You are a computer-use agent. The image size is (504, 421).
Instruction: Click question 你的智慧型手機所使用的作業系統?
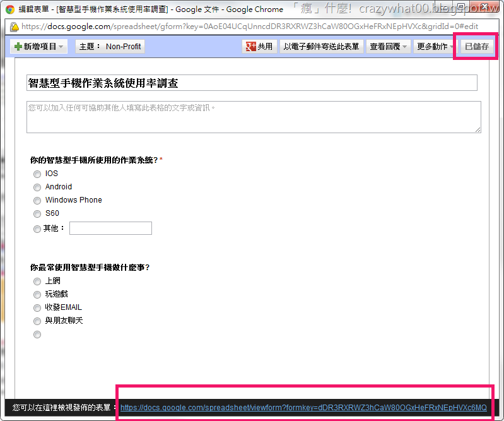[94, 160]
